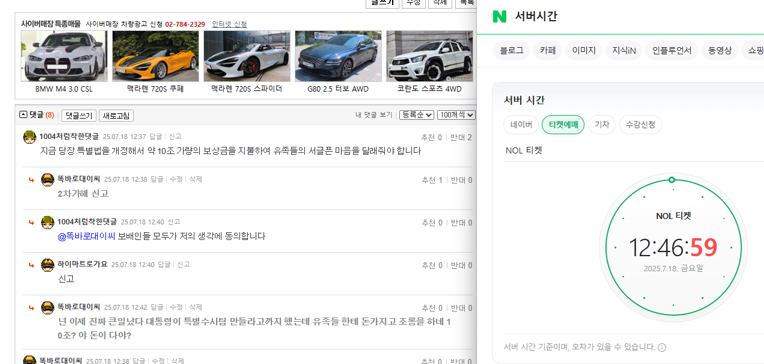Screen dimensions: 764x364
Task: Click the date text 2025.7.18. 금요일
Action: point(673,268)
